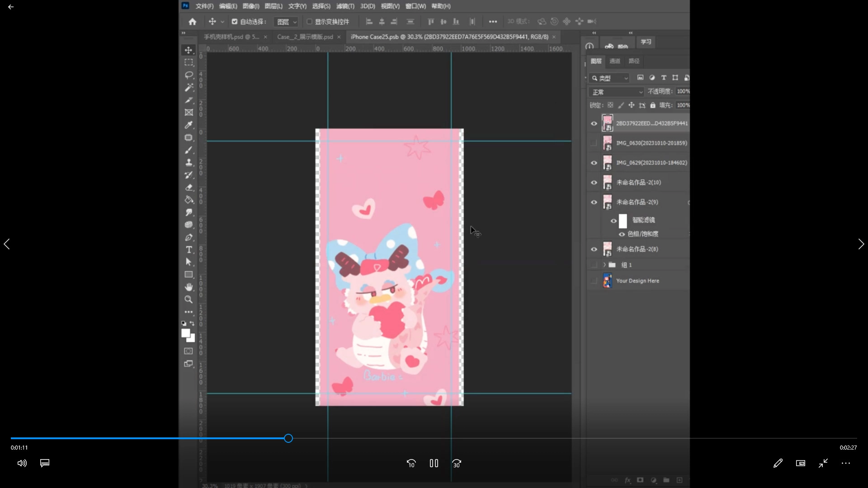868x488 pixels.
Task: Open the auto-select layer/group dropdown
Action: (287, 22)
